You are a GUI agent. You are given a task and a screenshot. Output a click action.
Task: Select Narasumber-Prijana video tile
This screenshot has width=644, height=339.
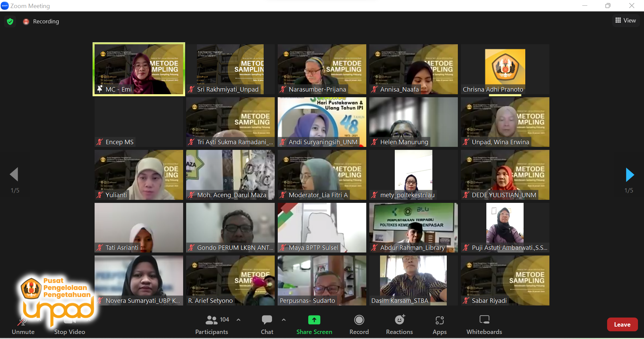coord(322,69)
